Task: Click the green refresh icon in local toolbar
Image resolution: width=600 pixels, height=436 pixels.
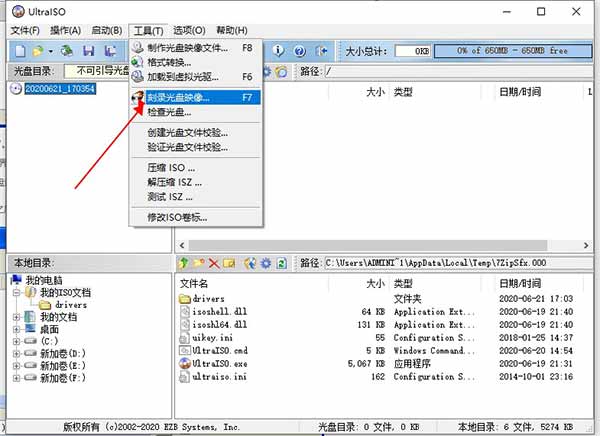Action: click(x=281, y=263)
